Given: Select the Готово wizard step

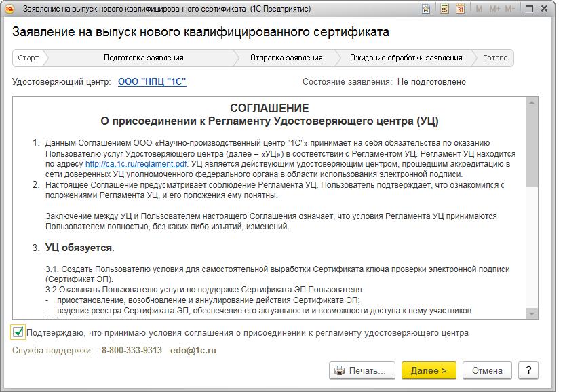Looking at the screenshot, I should [x=495, y=58].
